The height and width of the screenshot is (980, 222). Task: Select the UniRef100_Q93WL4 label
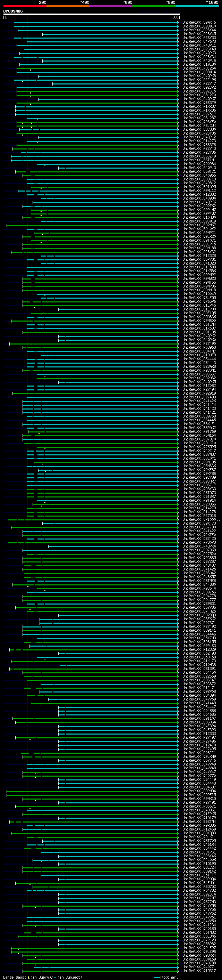pos(199,72)
